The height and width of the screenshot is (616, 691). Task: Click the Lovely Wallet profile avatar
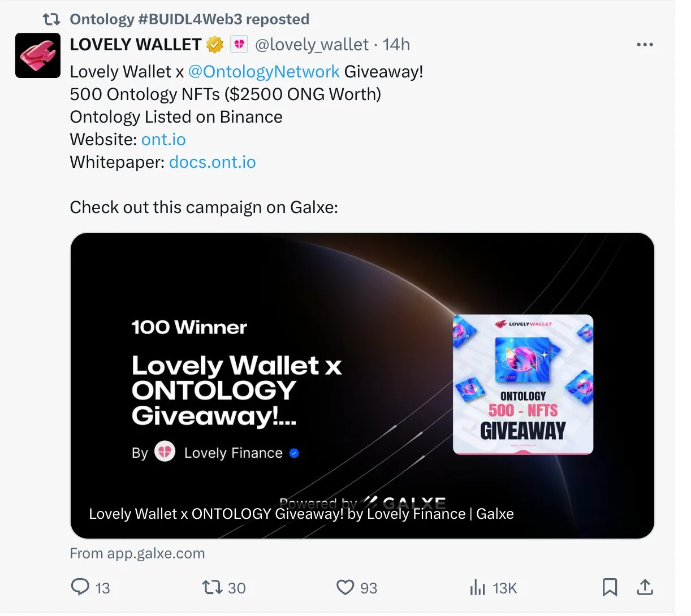[37, 55]
